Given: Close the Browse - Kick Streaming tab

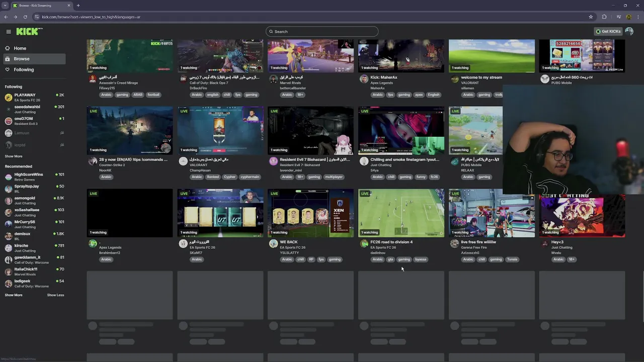Looking at the screenshot, I should (x=69, y=6).
